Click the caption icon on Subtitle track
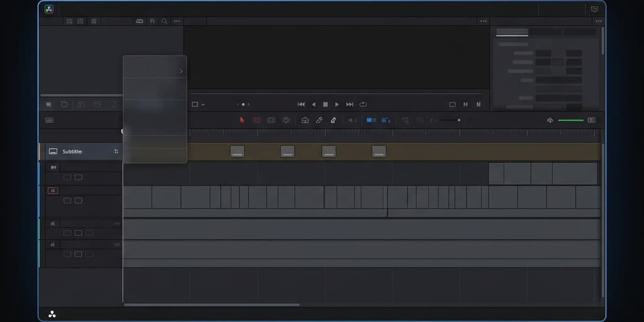Viewport: 644px width, 322px height. click(x=53, y=152)
